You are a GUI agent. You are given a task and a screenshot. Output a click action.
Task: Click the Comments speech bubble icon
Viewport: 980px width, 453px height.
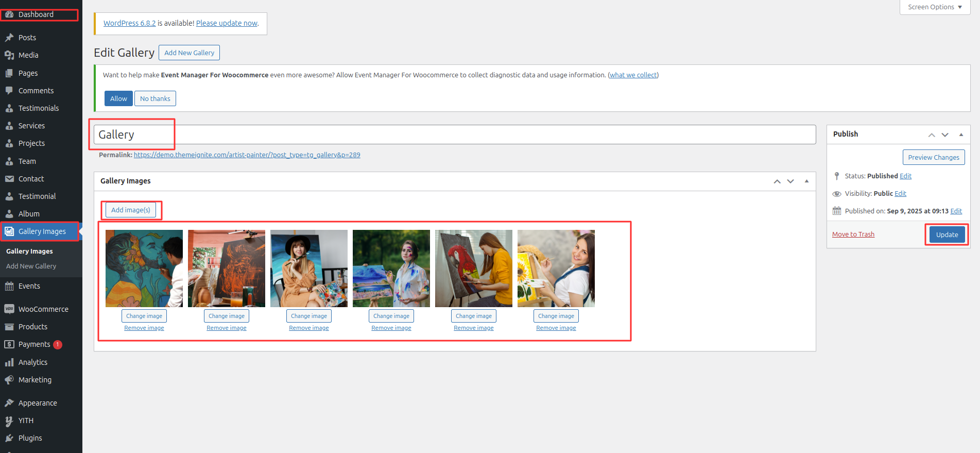tap(9, 91)
